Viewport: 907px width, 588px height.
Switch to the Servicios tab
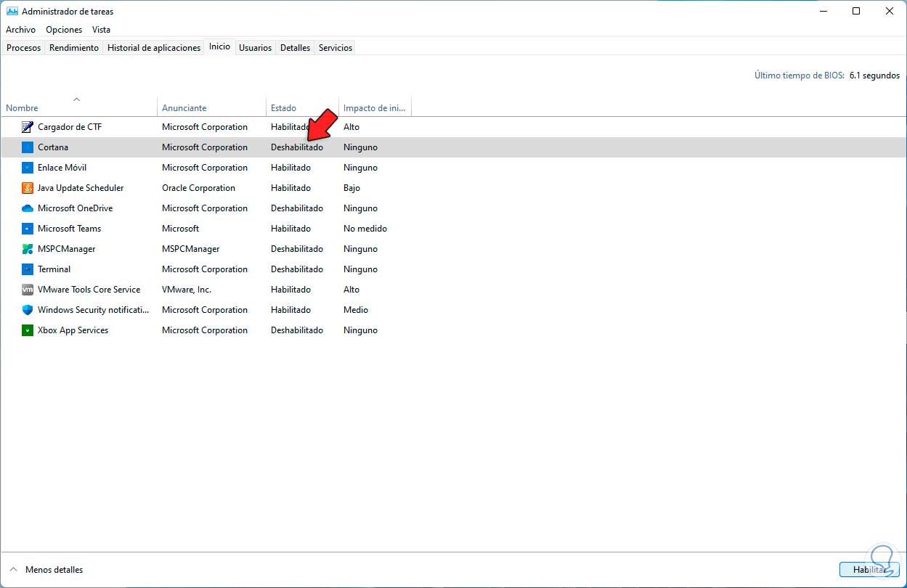pyautogui.click(x=335, y=48)
